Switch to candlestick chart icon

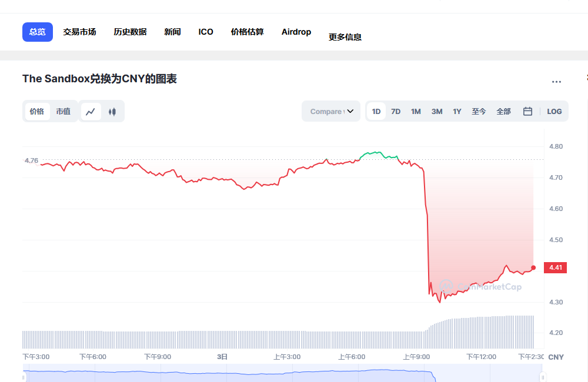pyautogui.click(x=112, y=112)
